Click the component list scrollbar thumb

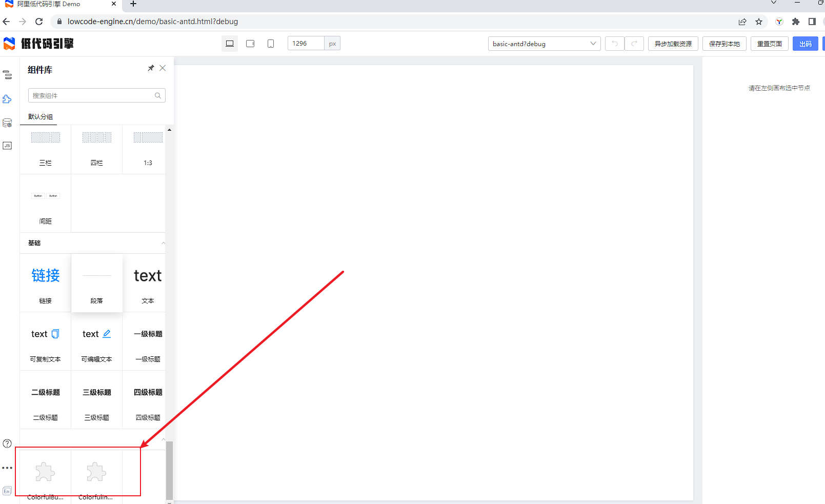[x=169, y=470]
